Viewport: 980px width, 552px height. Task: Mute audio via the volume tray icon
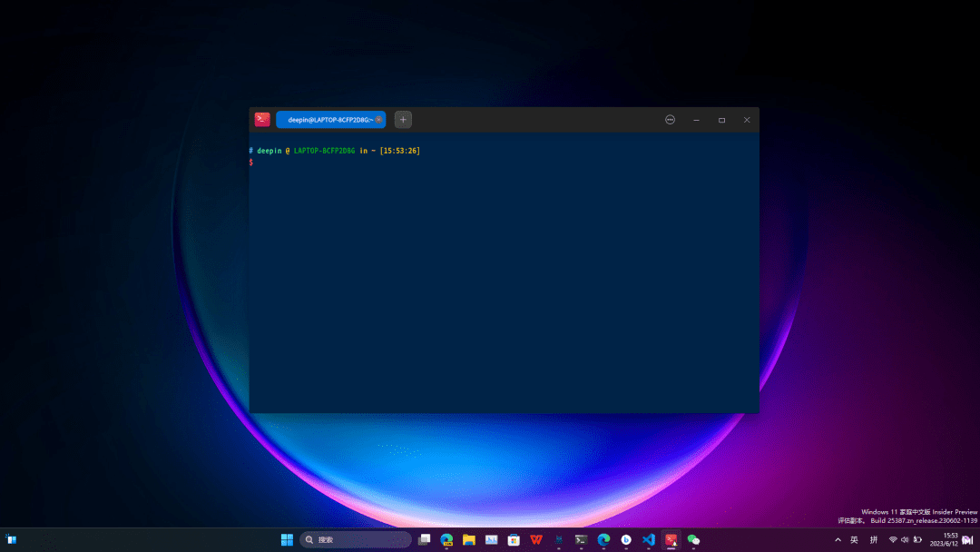click(x=905, y=539)
